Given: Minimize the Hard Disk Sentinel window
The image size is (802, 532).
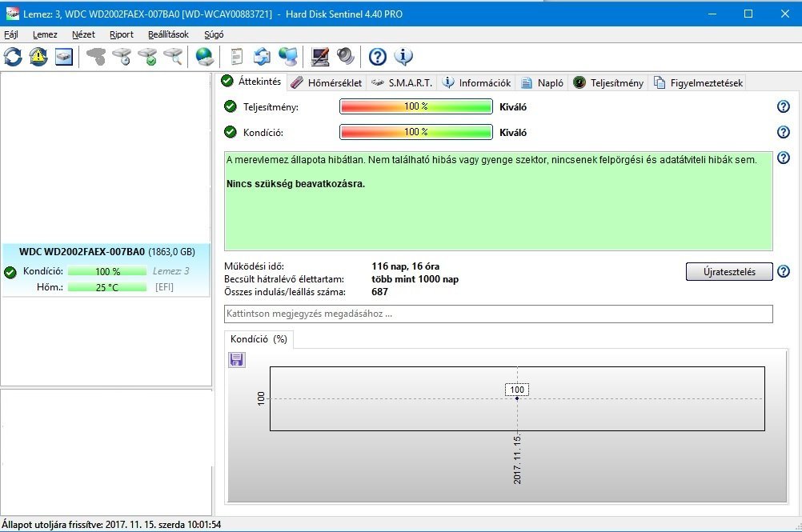Looking at the screenshot, I should click(712, 14).
